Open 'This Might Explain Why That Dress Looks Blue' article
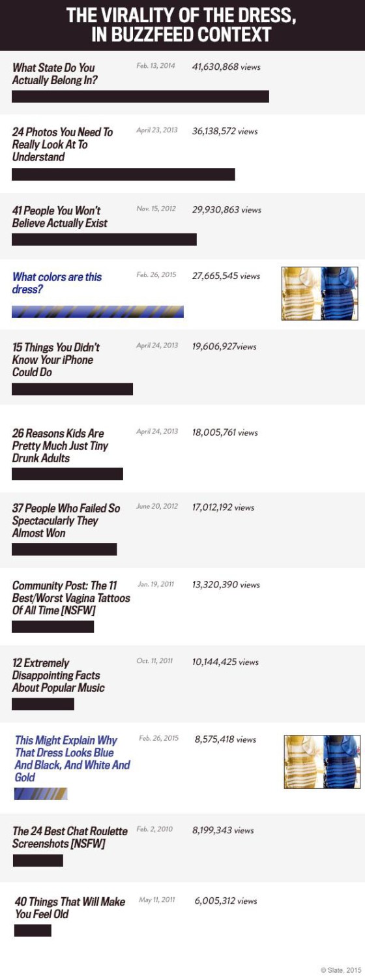The height and width of the screenshot is (980, 365). (x=72, y=759)
